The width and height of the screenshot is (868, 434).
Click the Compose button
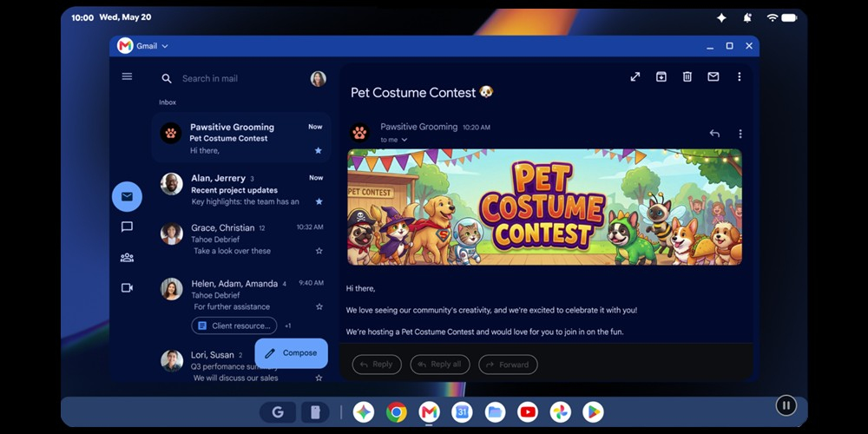coord(291,353)
